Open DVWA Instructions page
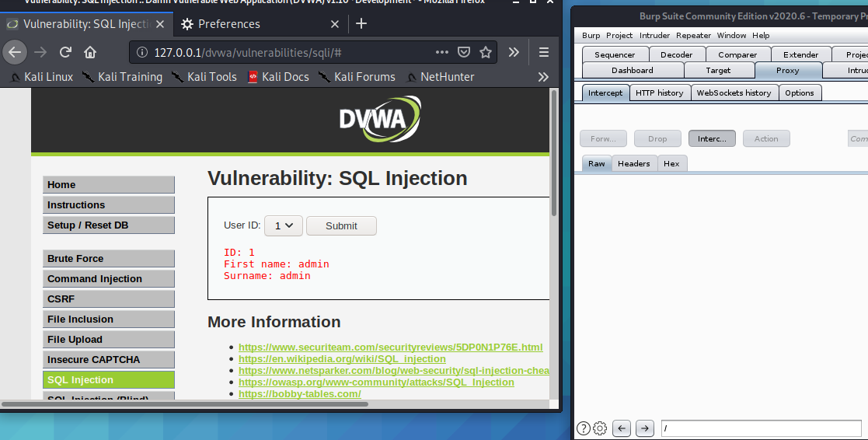The height and width of the screenshot is (440, 868). pyautogui.click(x=109, y=204)
